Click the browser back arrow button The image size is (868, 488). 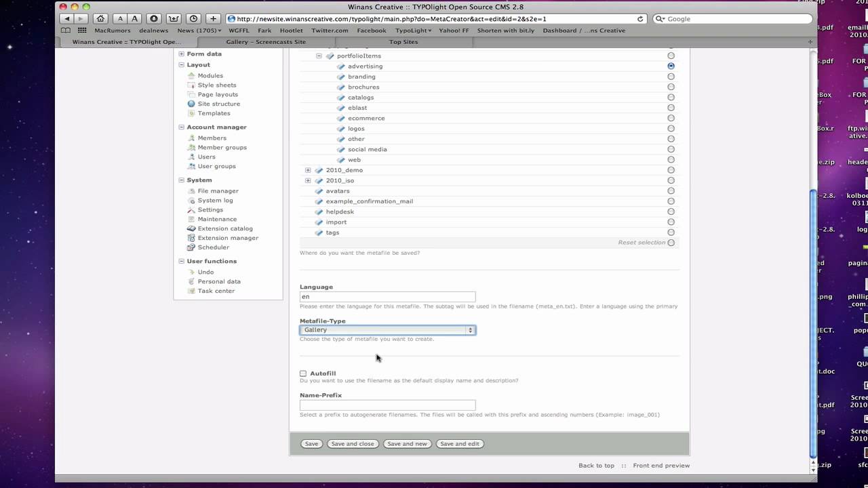coord(67,18)
